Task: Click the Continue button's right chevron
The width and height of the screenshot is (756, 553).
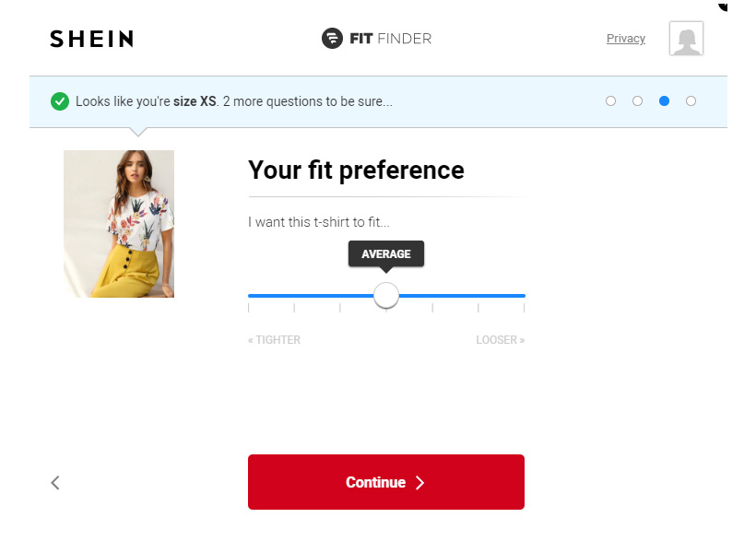Action: click(x=419, y=482)
